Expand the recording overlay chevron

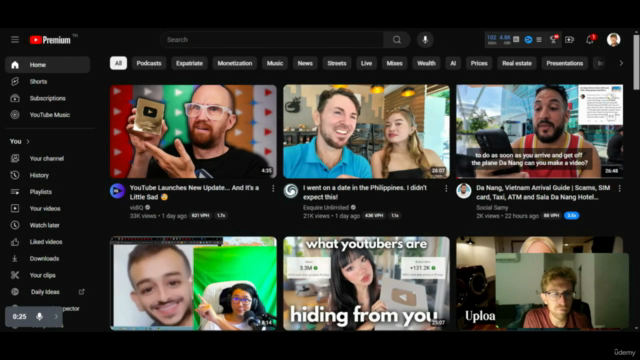[56, 317]
